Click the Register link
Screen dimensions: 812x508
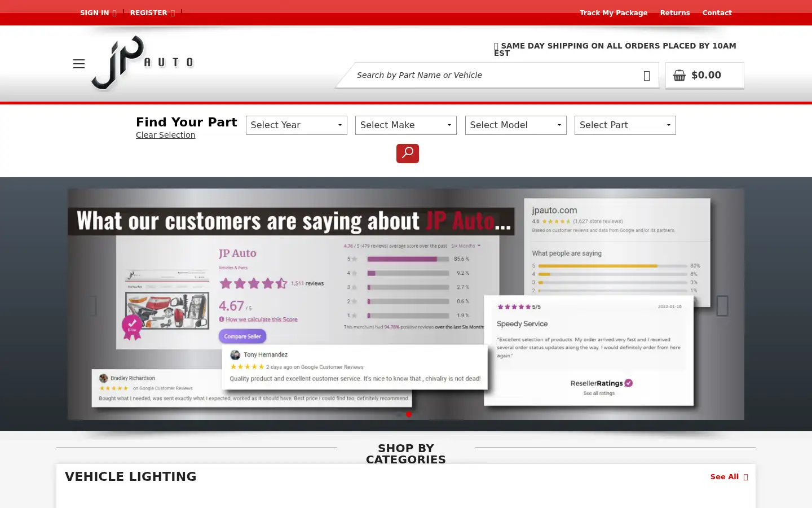click(152, 13)
